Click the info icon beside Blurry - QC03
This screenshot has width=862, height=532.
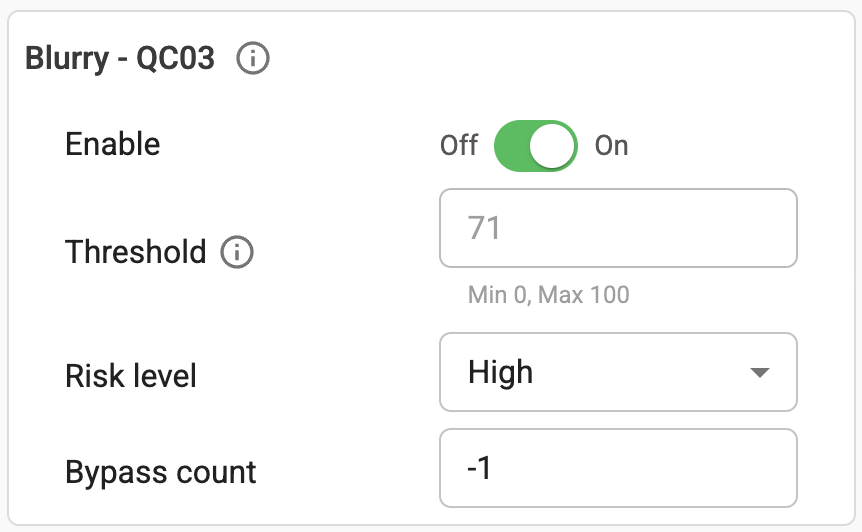pos(253,60)
